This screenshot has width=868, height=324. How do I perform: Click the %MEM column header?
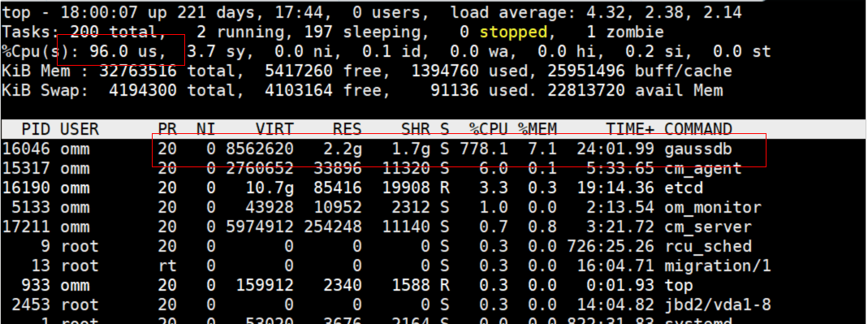pos(537,130)
